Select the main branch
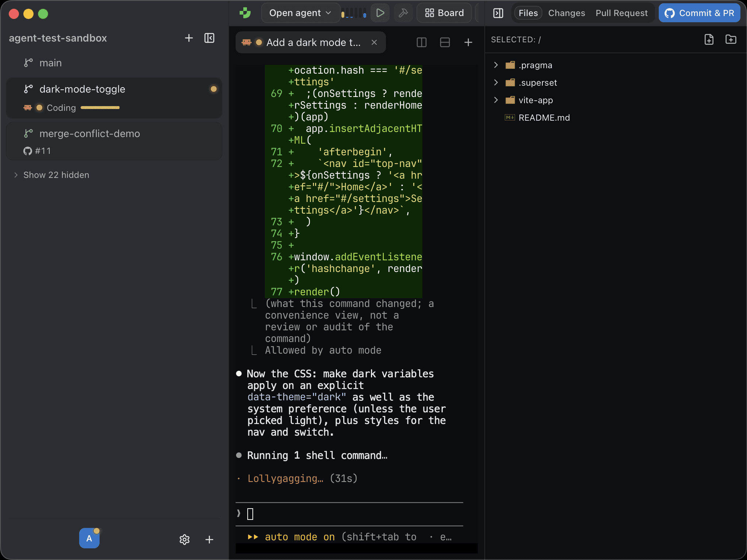This screenshot has height=560, width=747. click(114, 63)
